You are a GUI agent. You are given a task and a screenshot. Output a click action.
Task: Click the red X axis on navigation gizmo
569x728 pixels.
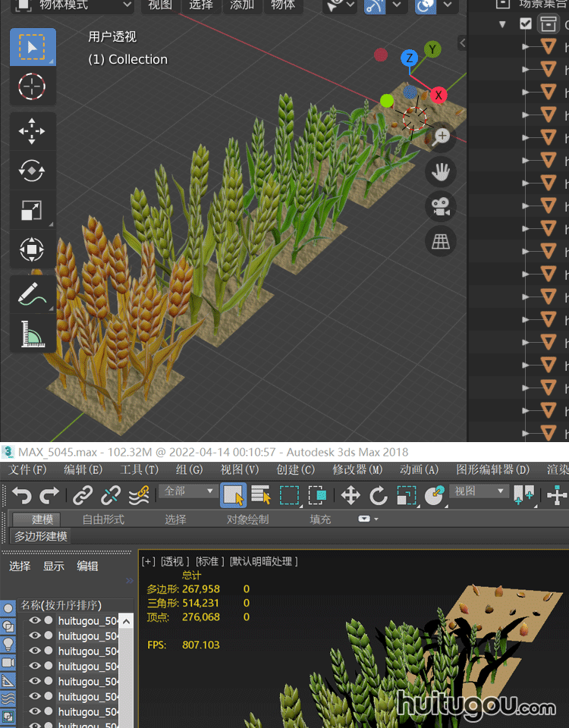coord(439,96)
